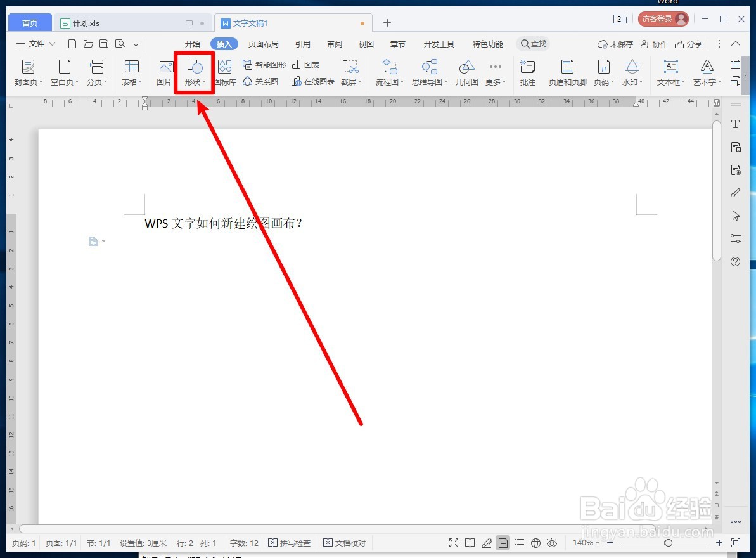Open the 页面布局 ribbon tab
756x558 pixels.
click(x=263, y=44)
